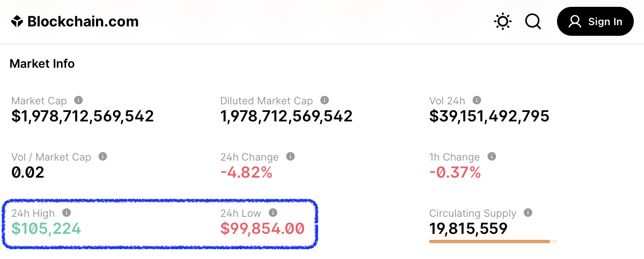The width and height of the screenshot is (644, 259).
Task: Open search with the magnifier icon
Action: (x=533, y=21)
